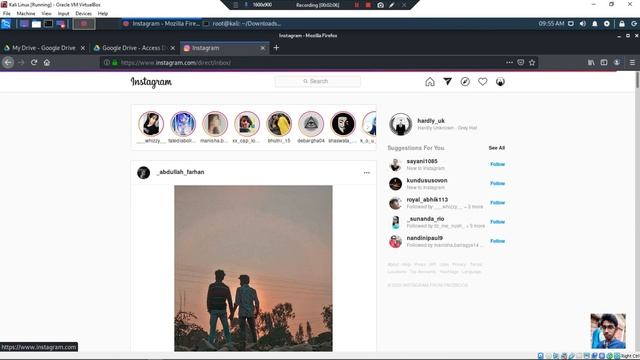Open the ___whizzy__ story
640x360 pixels.
pyautogui.click(x=151, y=124)
